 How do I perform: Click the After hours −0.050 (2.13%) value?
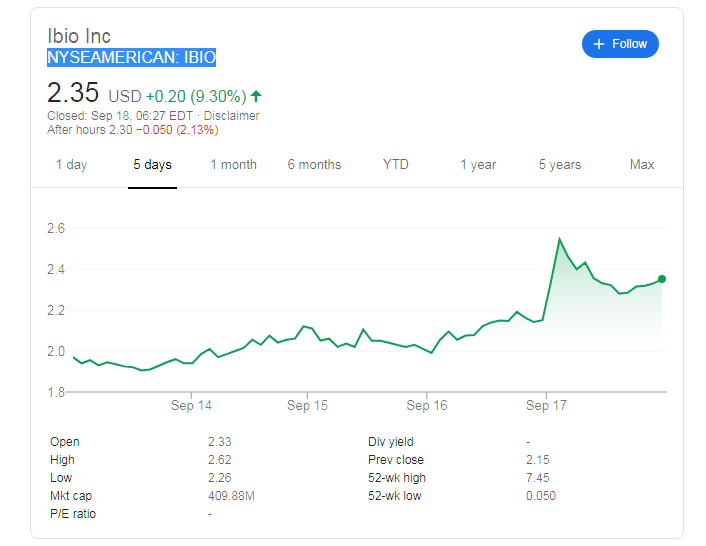[177, 130]
